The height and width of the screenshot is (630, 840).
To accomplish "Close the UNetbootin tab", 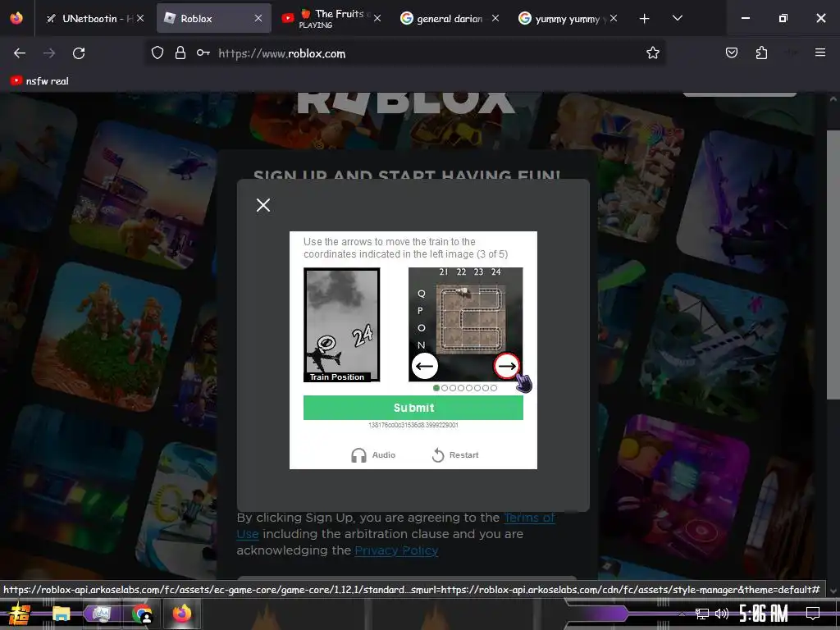I will point(140,18).
